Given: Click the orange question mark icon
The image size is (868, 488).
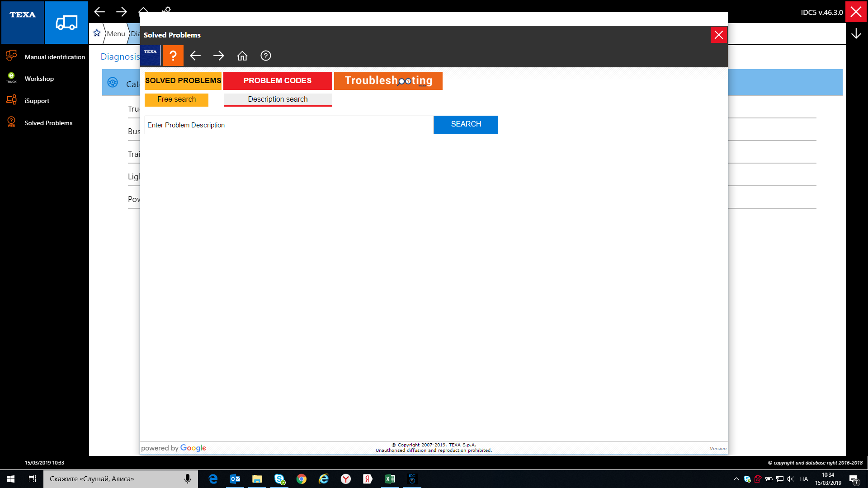Looking at the screenshot, I should point(173,56).
